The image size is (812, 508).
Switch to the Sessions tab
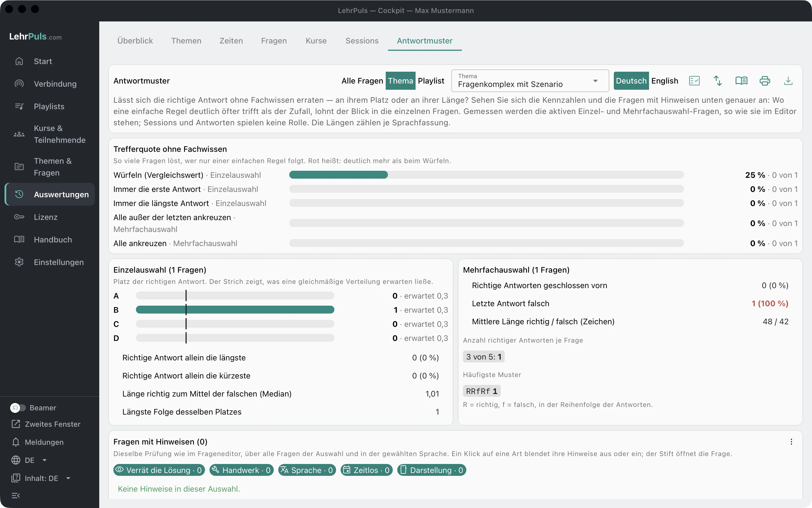point(362,41)
